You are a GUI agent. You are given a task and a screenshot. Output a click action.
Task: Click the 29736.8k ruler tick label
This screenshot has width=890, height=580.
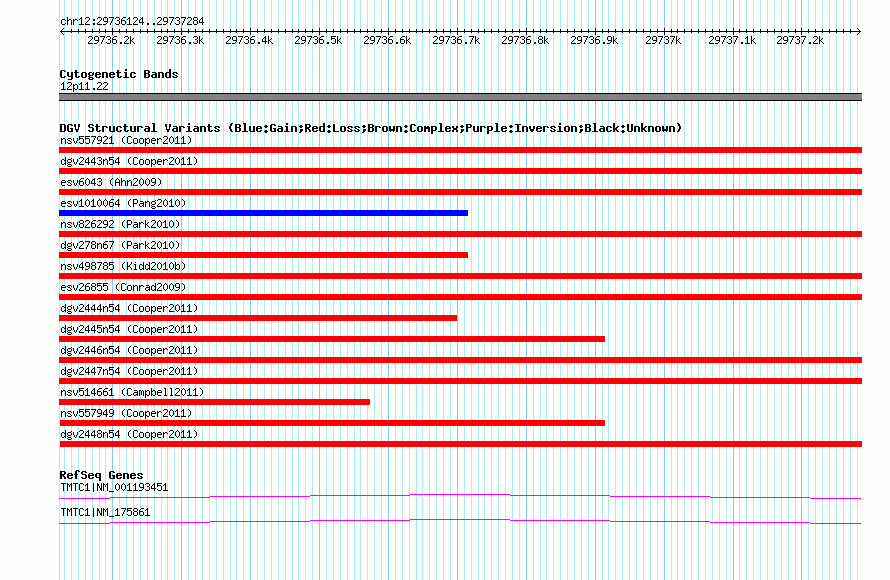[525, 40]
